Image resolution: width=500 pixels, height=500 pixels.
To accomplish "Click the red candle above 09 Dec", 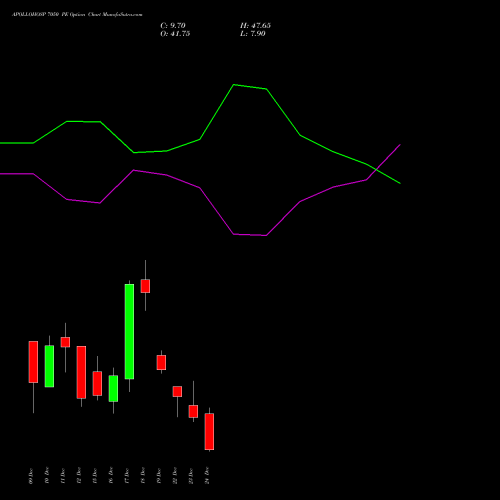I will click(x=33, y=362).
